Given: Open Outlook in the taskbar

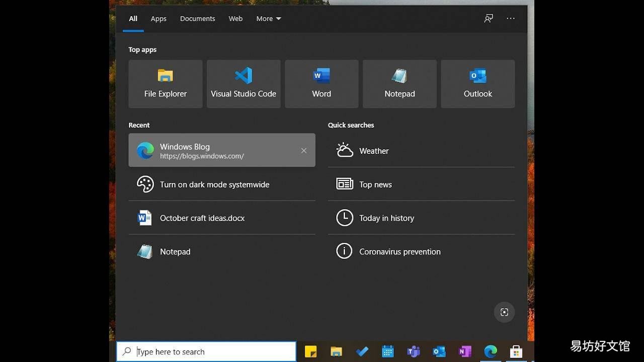Looking at the screenshot, I should coord(439,351).
